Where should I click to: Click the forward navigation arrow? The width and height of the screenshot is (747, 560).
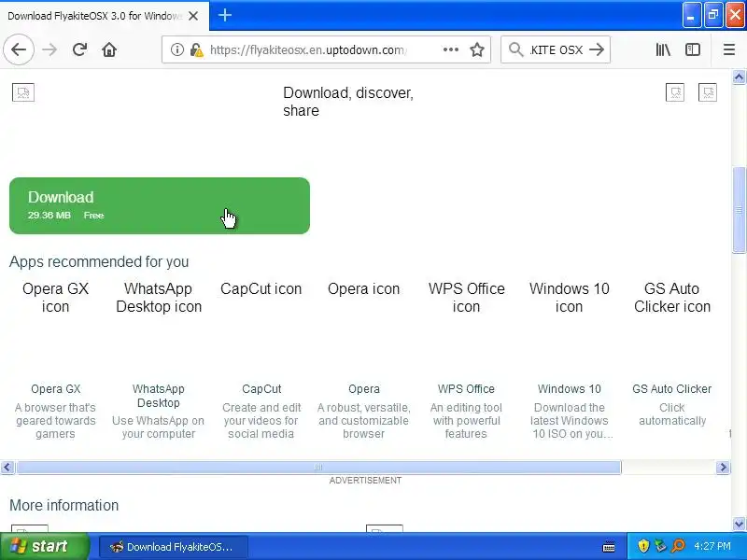click(x=49, y=49)
